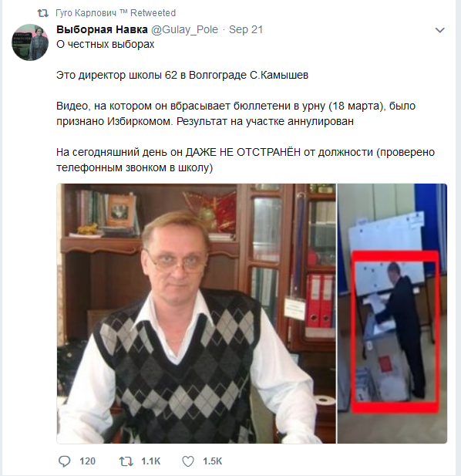This screenshot has width=461, height=476.
Task: Click the line about директор школы 62
Action: coord(182,75)
